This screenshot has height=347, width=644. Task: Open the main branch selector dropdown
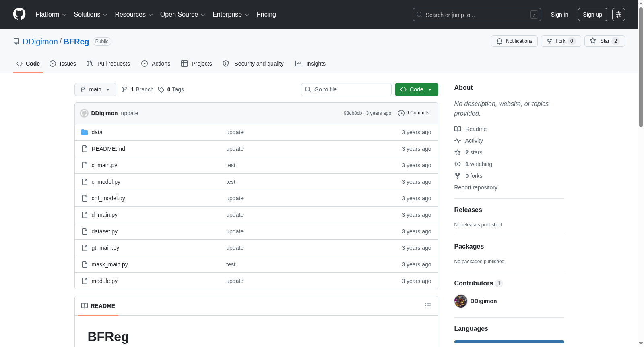click(95, 89)
